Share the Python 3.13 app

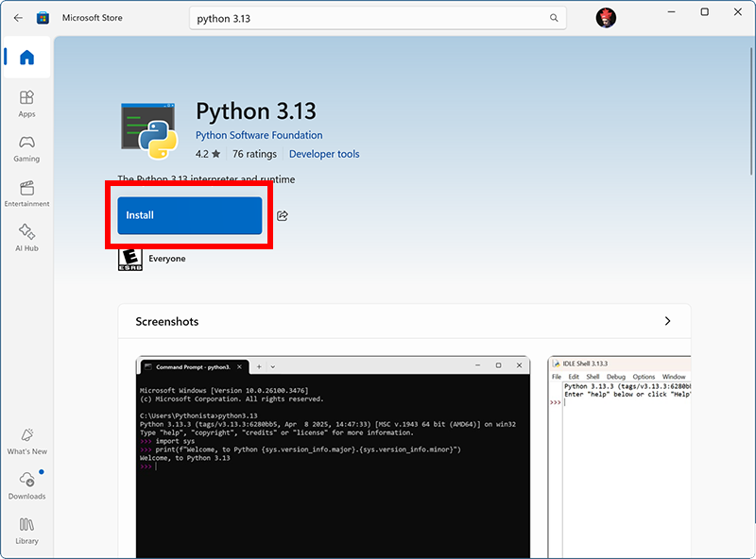pos(282,215)
